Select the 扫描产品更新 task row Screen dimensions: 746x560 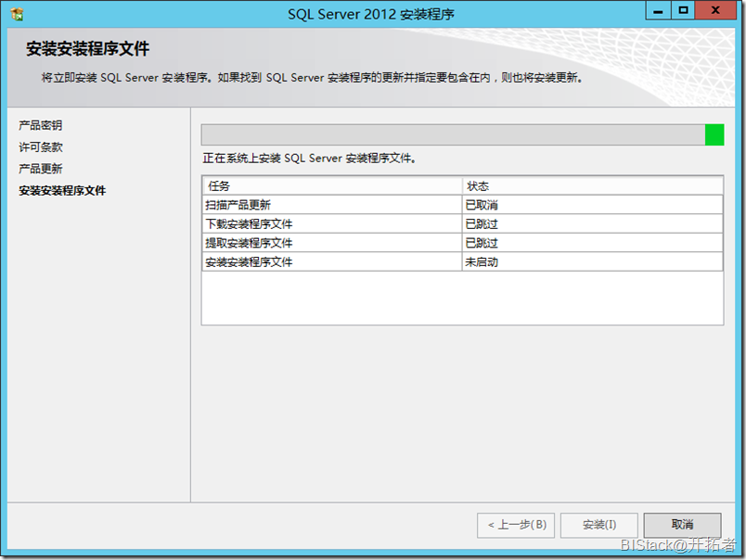(462, 205)
